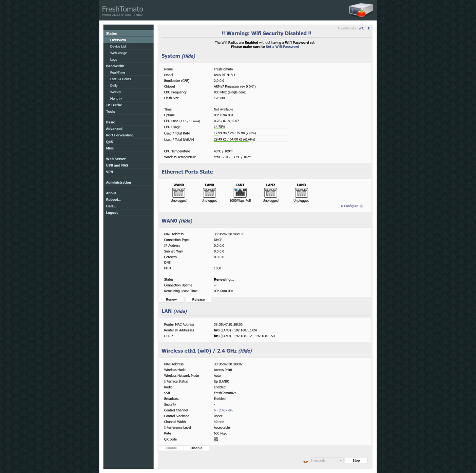Click the FreshTomato router logo icon
The height and width of the screenshot is (473, 476).
pyautogui.click(x=361, y=10)
